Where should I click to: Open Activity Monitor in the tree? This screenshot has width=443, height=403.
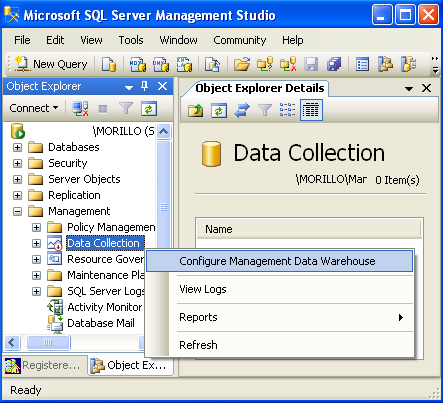pyautogui.click(x=105, y=307)
